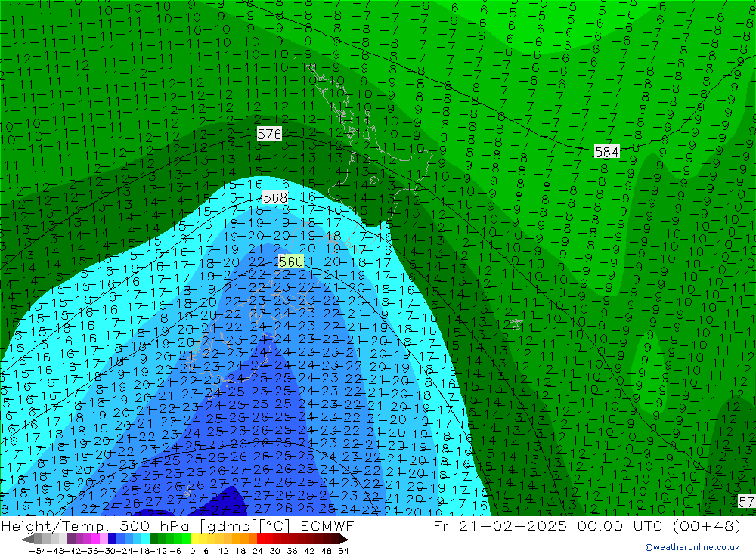Select the dark purple legend swatch above -42

[71, 539]
